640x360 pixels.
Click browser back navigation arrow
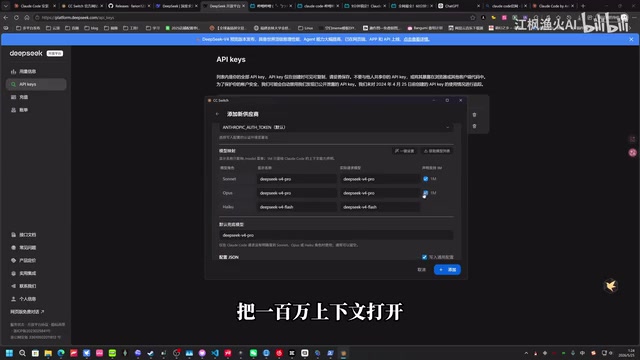click(x=6, y=18)
